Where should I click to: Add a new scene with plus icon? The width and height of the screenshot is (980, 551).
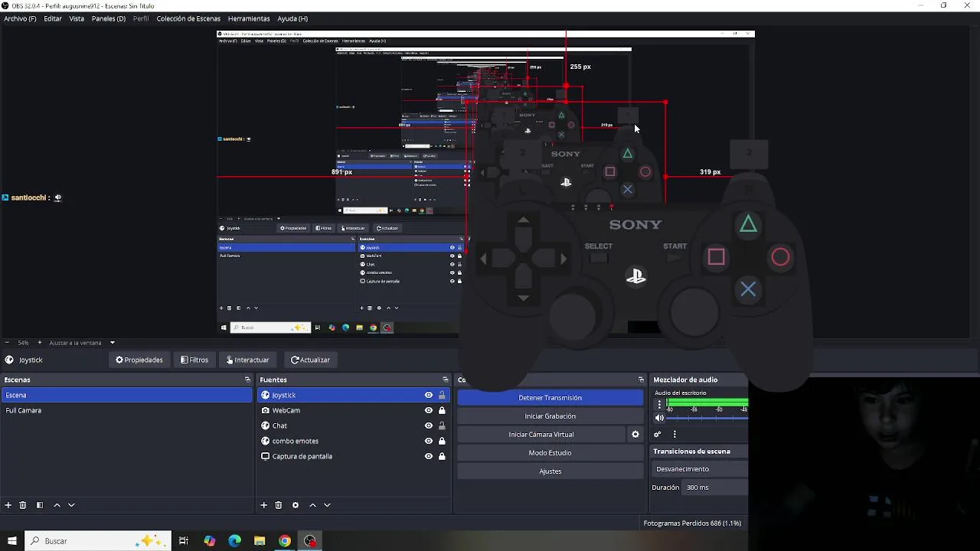tap(8, 505)
